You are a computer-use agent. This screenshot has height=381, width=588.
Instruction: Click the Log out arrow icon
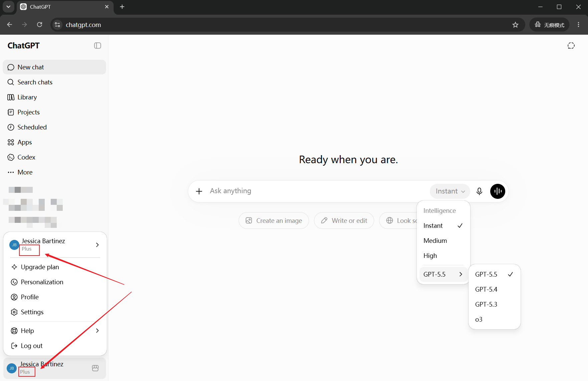(x=14, y=346)
